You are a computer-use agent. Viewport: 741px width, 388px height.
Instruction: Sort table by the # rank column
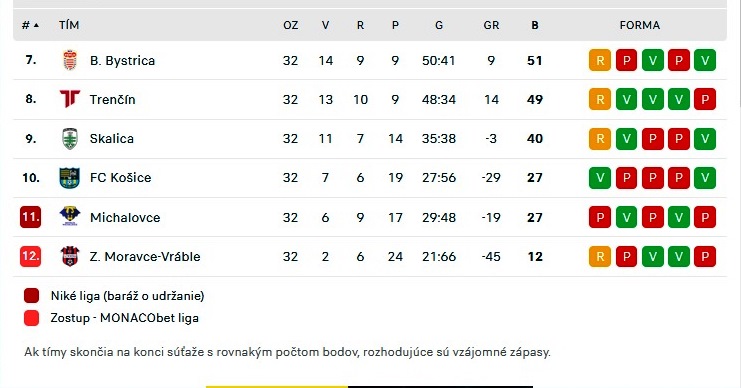pos(30,25)
